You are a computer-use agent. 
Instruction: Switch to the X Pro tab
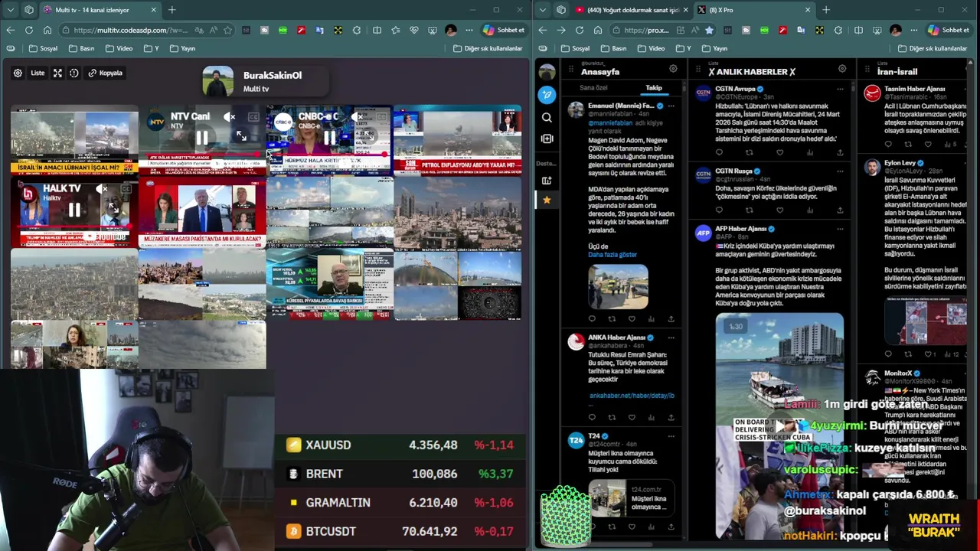click(754, 10)
